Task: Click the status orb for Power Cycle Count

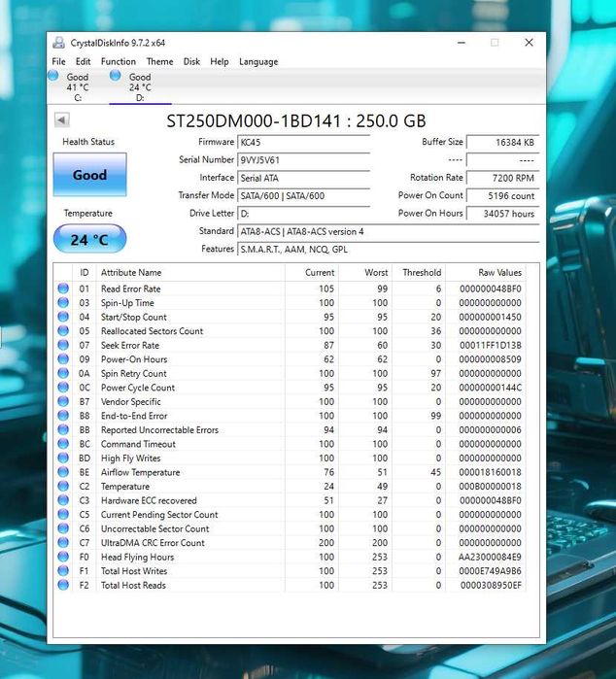Action: 63,388
